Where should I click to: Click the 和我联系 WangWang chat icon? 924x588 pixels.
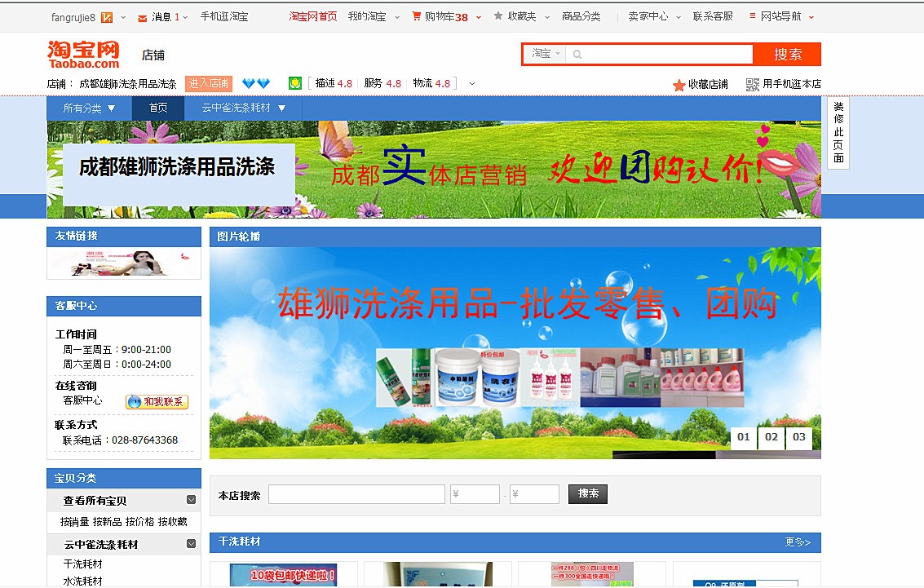pos(157,401)
